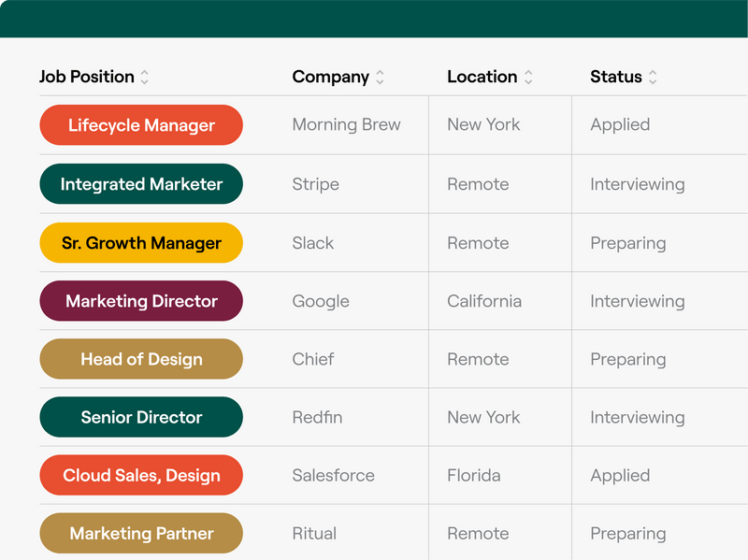Viewport: 748px width, 560px height.
Task: Select the Status column header
Action: 617,77
